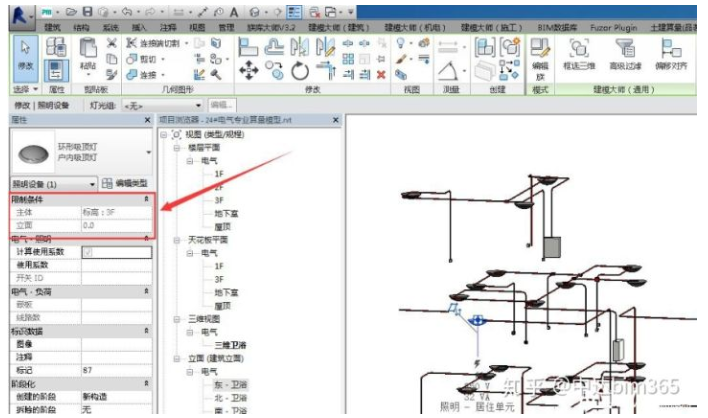
Task: Open the 注释 ribbon tab
Action: [168, 28]
